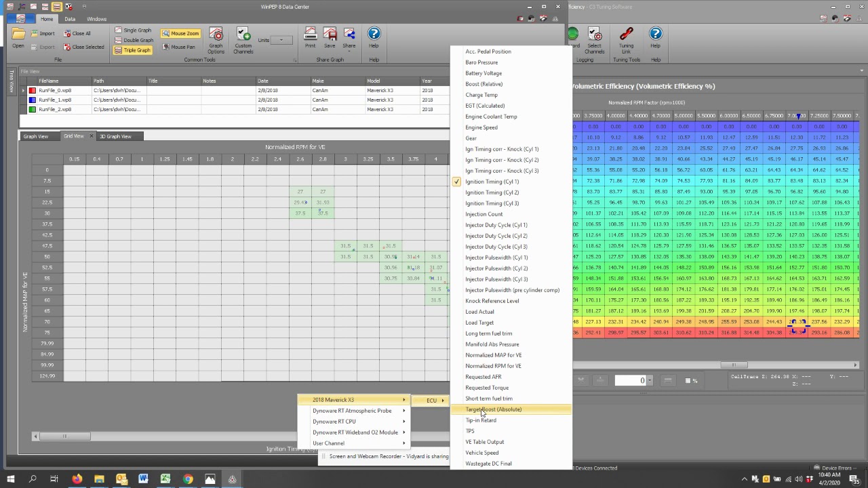Select the 5.00000 RPM column header
Viewport: 868px width, 488px height.
coord(684,116)
